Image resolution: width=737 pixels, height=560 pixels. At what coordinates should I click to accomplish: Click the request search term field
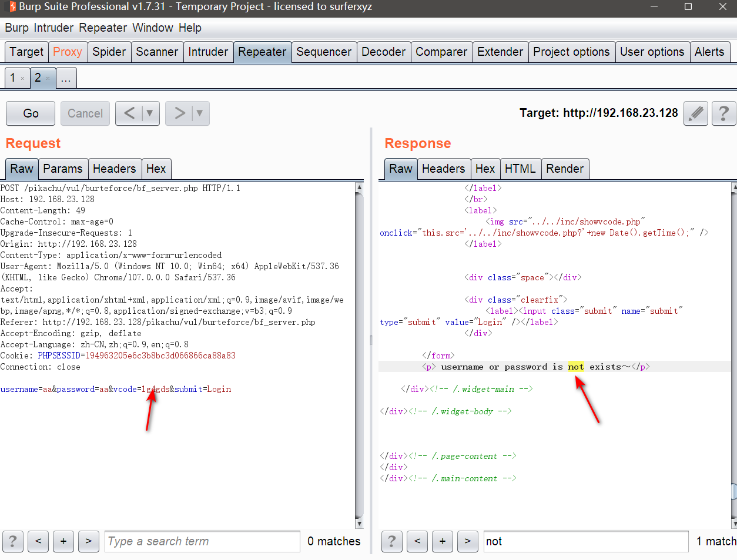(x=202, y=541)
